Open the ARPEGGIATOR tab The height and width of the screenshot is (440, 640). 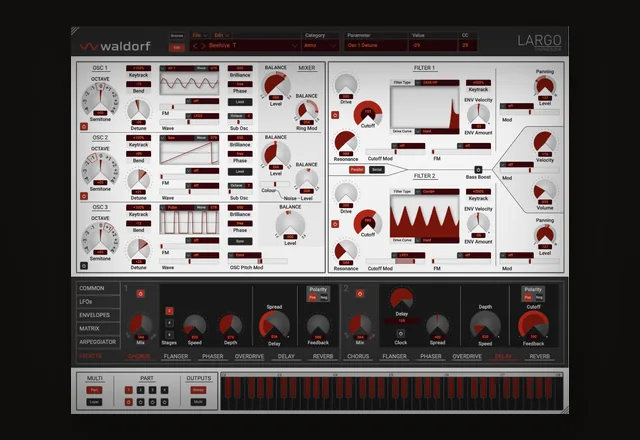click(x=98, y=342)
